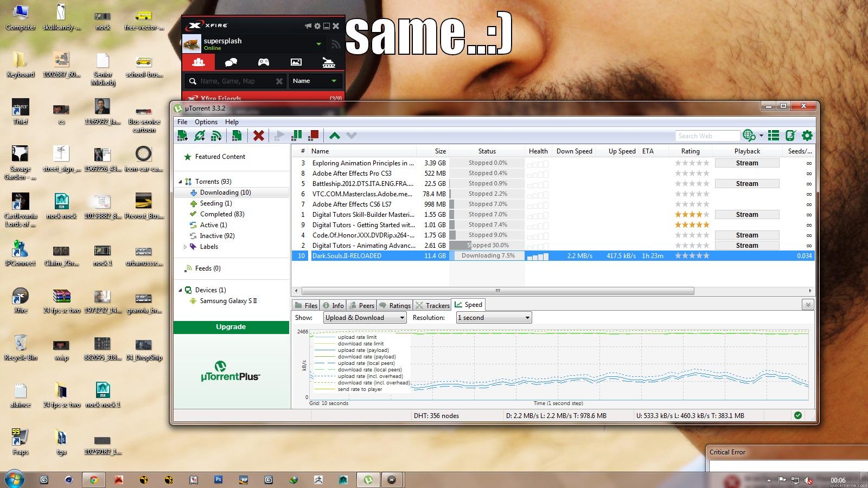Screen dimensions: 868x488
Task: Switch to the Files tab
Action: [306, 305]
